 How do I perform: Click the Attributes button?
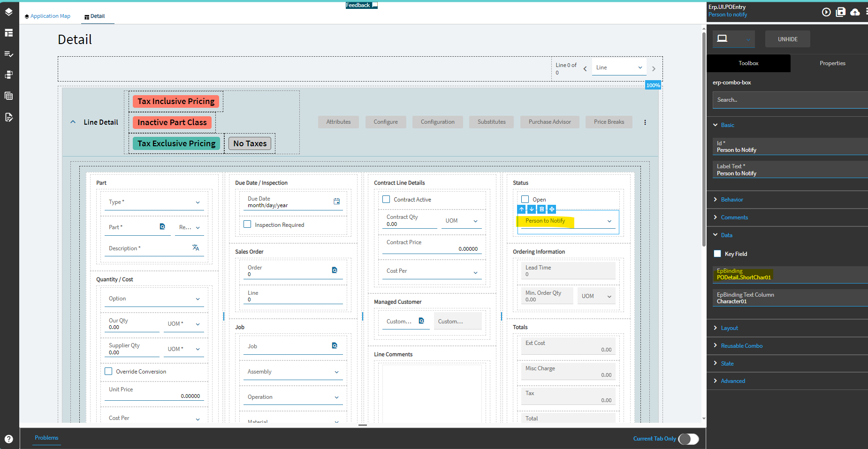click(x=338, y=122)
